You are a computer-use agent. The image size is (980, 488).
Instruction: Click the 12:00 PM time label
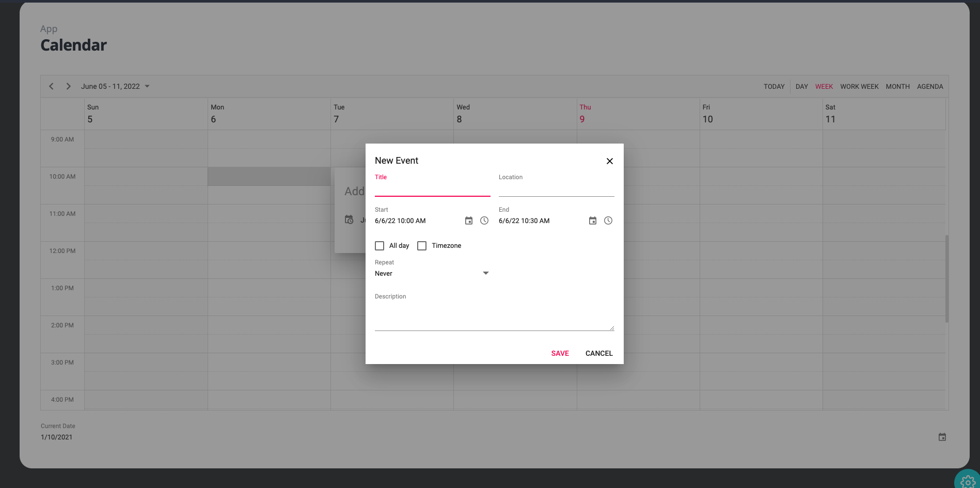[62, 251]
